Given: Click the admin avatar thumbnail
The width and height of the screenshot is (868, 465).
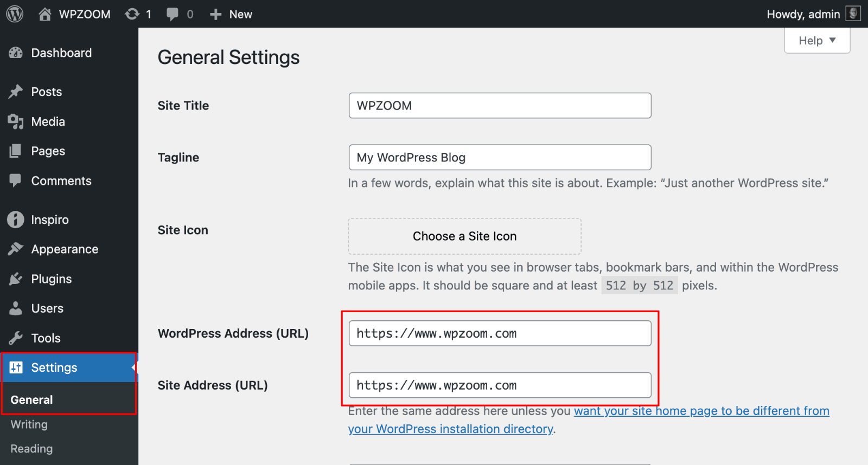Looking at the screenshot, I should point(853,14).
